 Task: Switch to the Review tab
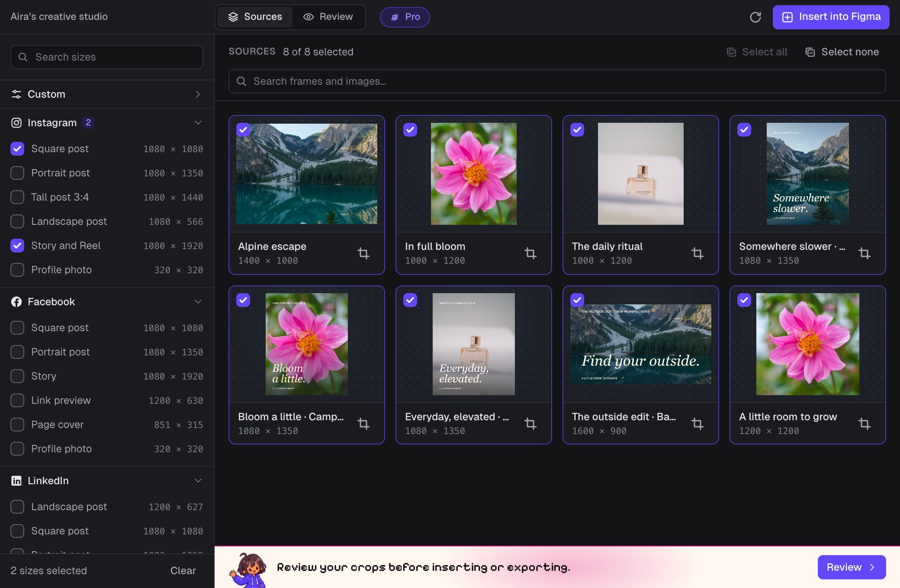(328, 17)
